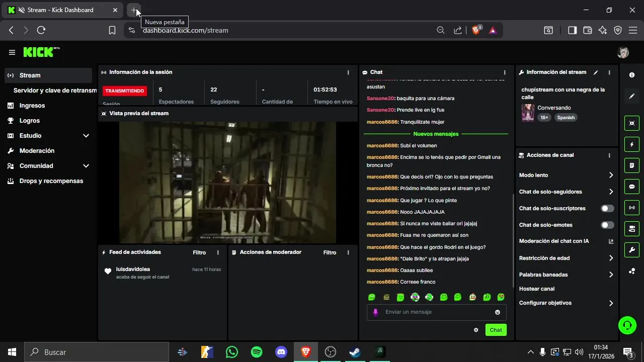Viewport: 644px width, 362px height.
Task: Toggle the stream preview widget in right sidebar
Action: pos(632,123)
